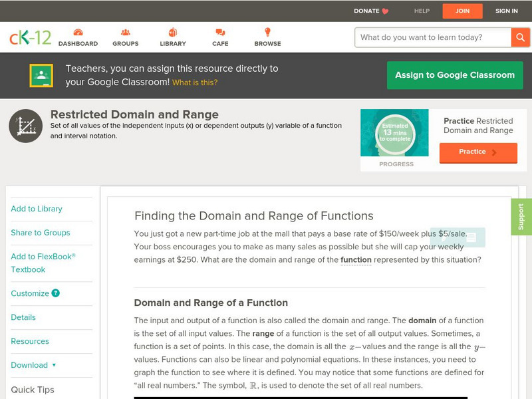Click the CK-12 logo
Screen dimensions: 532x399
(30, 37)
